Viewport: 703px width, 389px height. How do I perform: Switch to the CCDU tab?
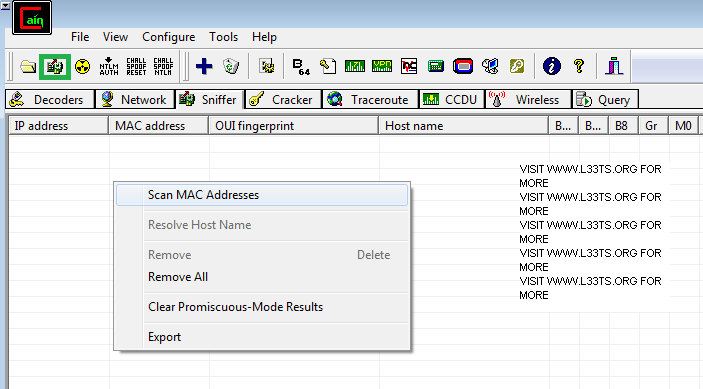point(452,99)
